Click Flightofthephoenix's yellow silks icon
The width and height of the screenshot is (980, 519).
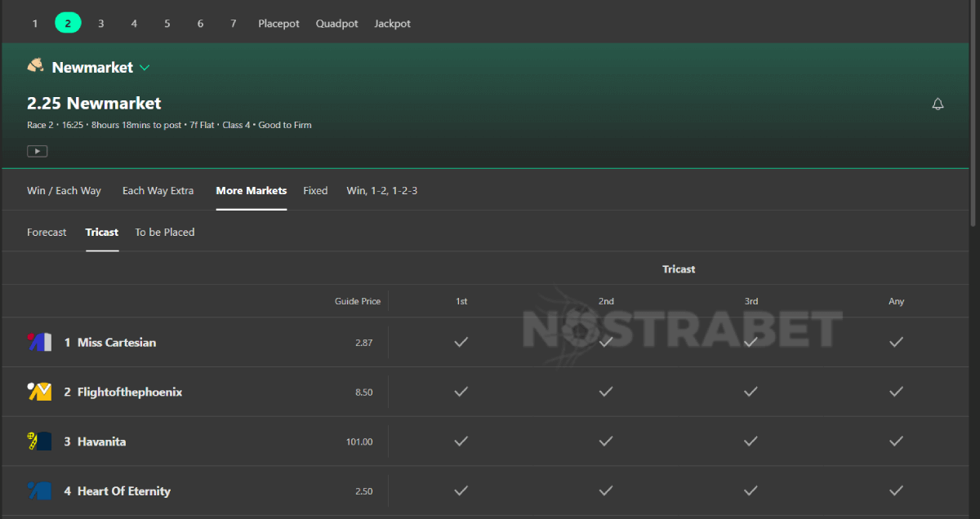coord(39,393)
